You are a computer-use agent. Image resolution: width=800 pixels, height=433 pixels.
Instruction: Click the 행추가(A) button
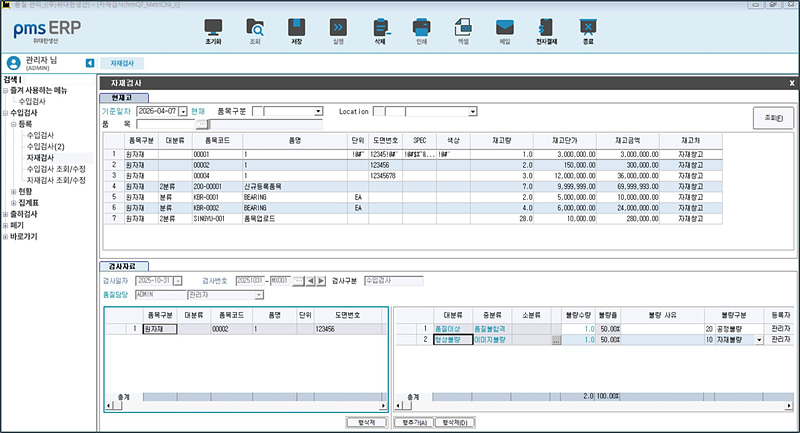tap(412, 423)
